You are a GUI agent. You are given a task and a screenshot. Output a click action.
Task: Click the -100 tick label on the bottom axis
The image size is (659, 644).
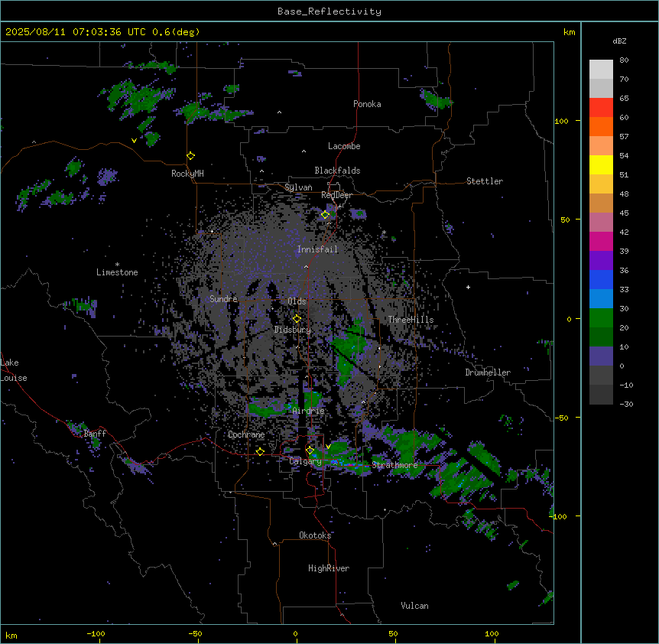pyautogui.click(x=96, y=634)
